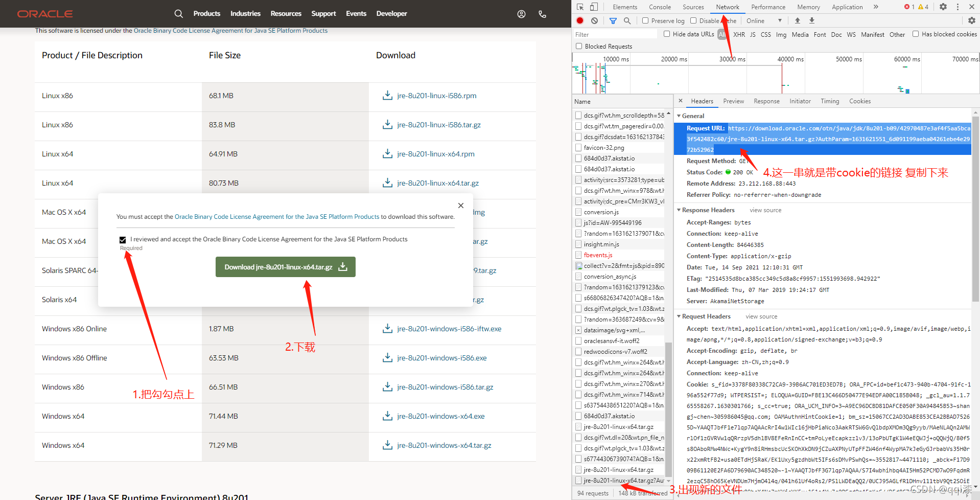The image size is (980, 500).
Task: Collapse the General section
Action: 679,116
